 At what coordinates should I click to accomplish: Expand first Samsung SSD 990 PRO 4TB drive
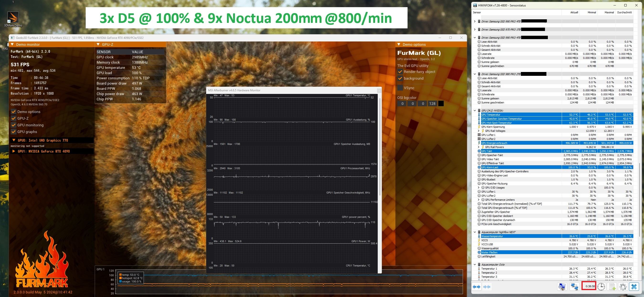click(x=475, y=21)
